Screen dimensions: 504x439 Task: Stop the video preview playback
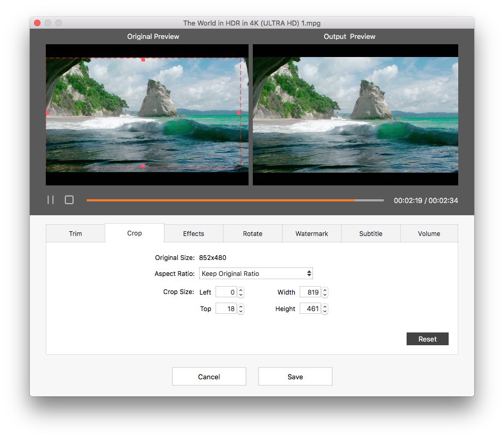pyautogui.click(x=69, y=200)
